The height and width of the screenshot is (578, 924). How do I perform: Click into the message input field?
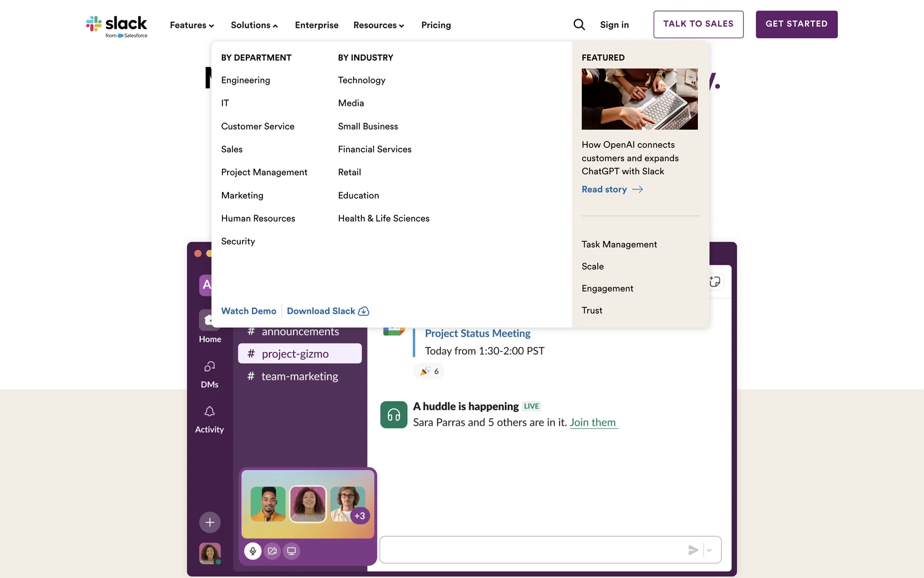pyautogui.click(x=529, y=550)
